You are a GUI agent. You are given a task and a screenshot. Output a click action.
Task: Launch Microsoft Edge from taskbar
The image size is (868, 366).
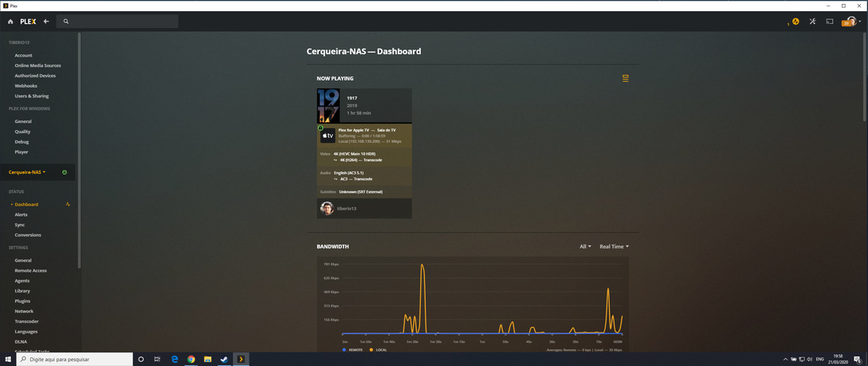tap(175, 359)
